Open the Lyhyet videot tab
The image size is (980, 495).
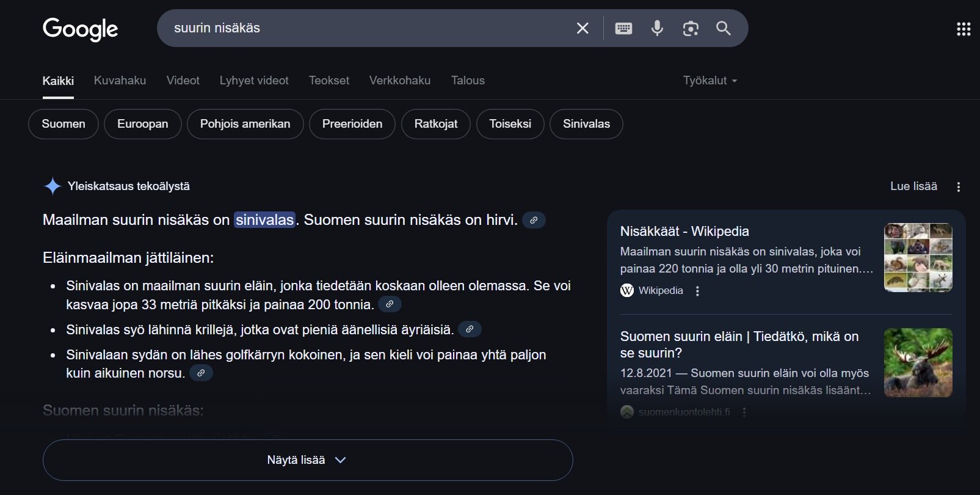click(x=254, y=81)
